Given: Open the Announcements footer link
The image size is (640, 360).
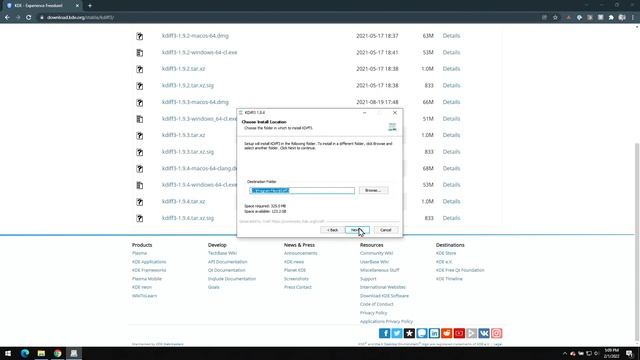Looking at the screenshot, I should coord(300,253).
